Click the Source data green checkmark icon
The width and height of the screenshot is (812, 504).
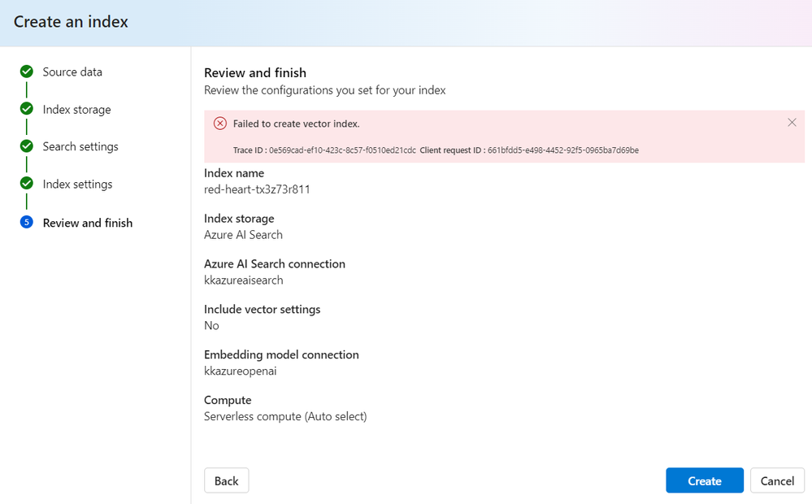[x=27, y=72]
